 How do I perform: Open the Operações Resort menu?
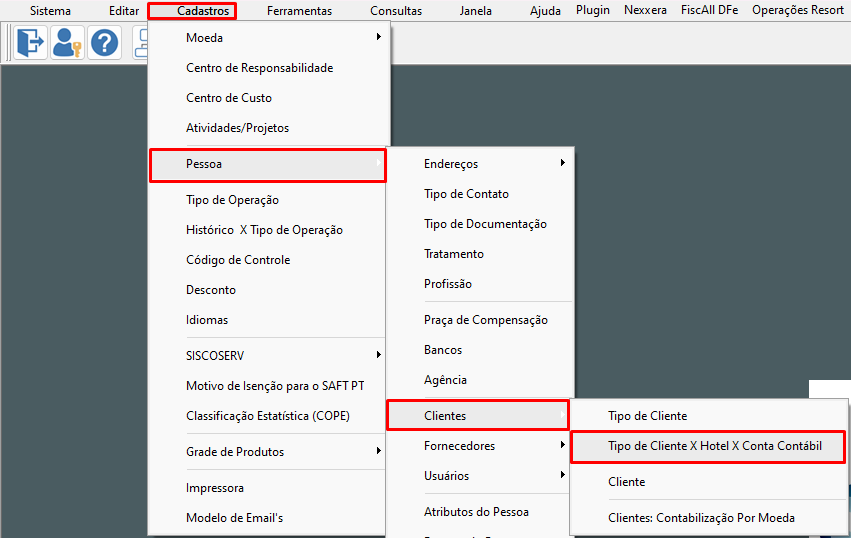point(798,10)
